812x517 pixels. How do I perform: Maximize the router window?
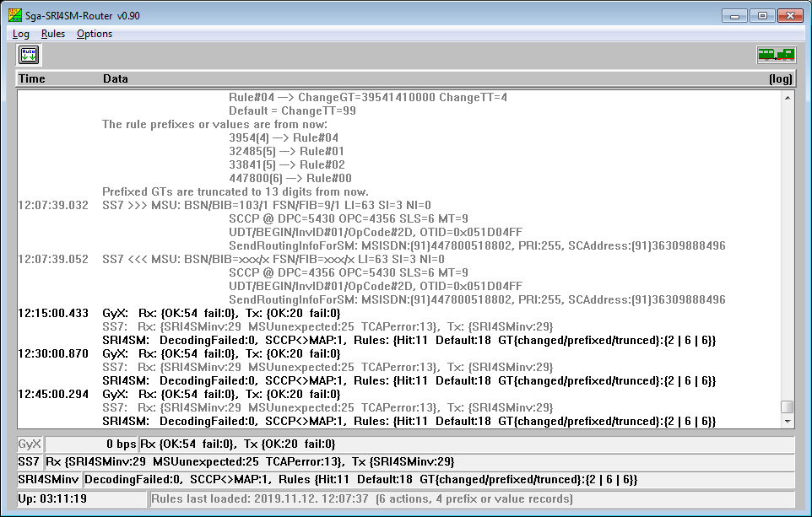click(x=762, y=15)
